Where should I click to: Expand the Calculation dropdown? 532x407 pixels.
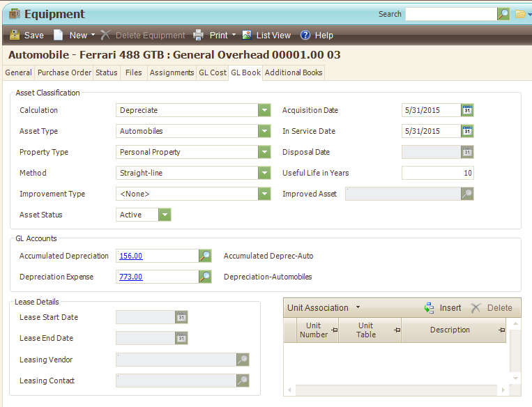coord(264,110)
